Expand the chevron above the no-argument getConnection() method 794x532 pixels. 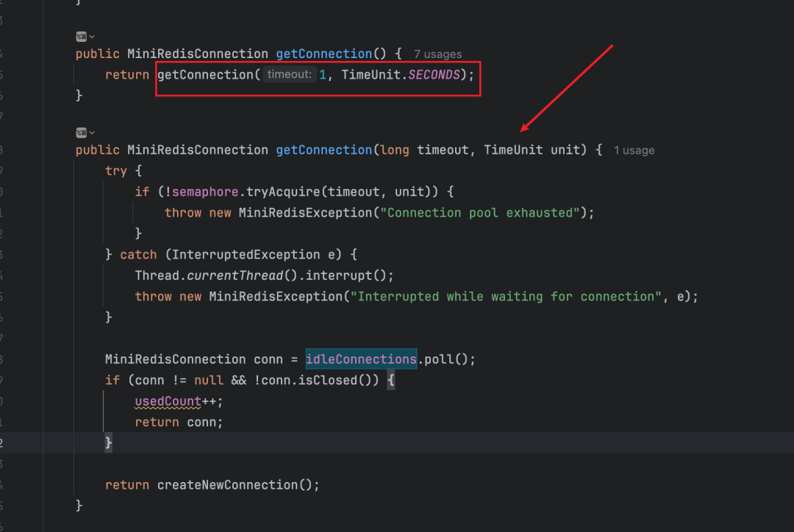pyautogui.click(x=92, y=37)
